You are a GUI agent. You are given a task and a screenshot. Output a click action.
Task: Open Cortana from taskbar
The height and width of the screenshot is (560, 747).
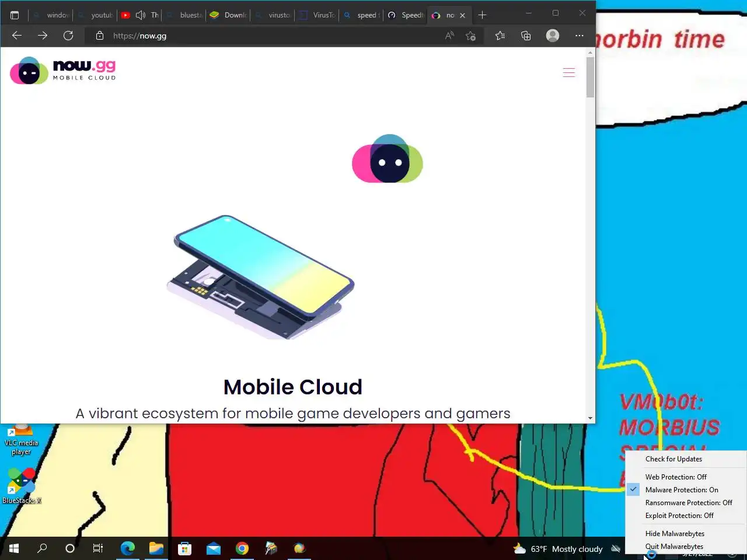coord(70,548)
